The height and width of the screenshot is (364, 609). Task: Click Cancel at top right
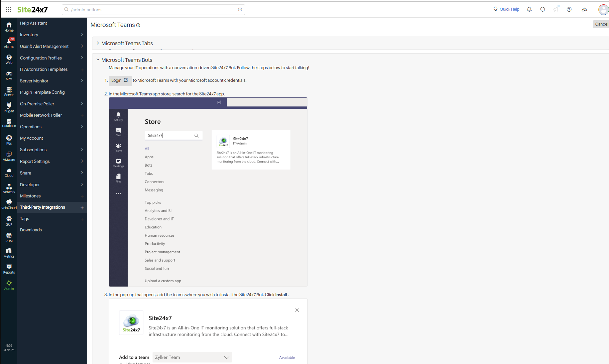pos(601,24)
